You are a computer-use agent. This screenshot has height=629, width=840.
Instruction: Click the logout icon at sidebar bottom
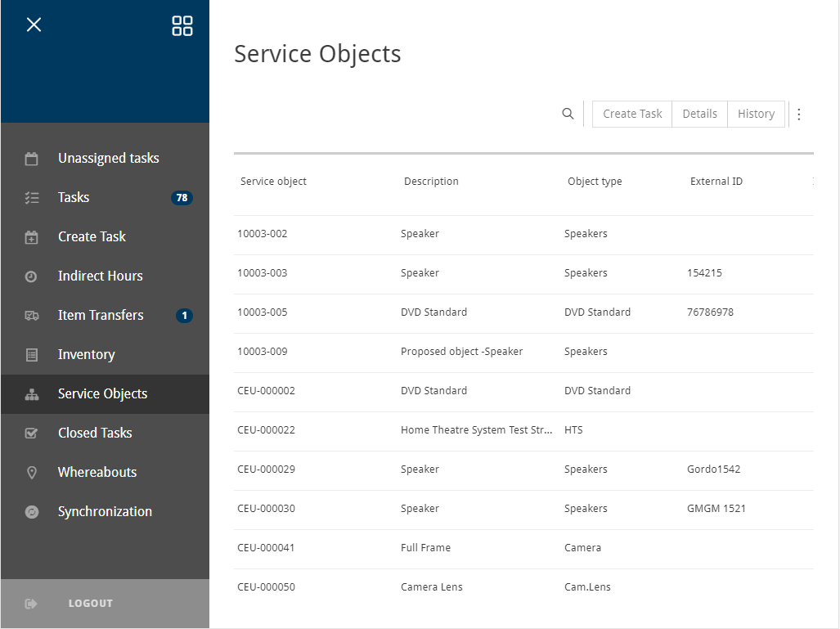click(x=32, y=604)
